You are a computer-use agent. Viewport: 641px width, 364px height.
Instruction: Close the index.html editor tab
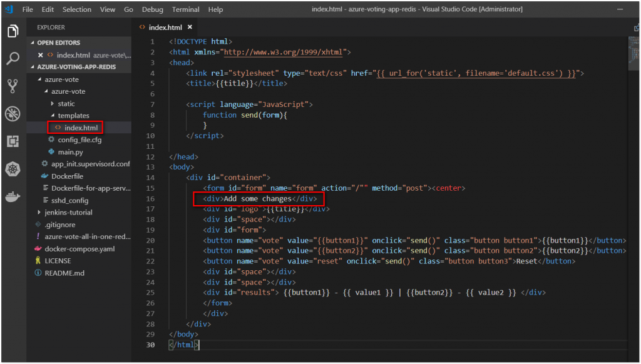pyautogui.click(x=190, y=27)
